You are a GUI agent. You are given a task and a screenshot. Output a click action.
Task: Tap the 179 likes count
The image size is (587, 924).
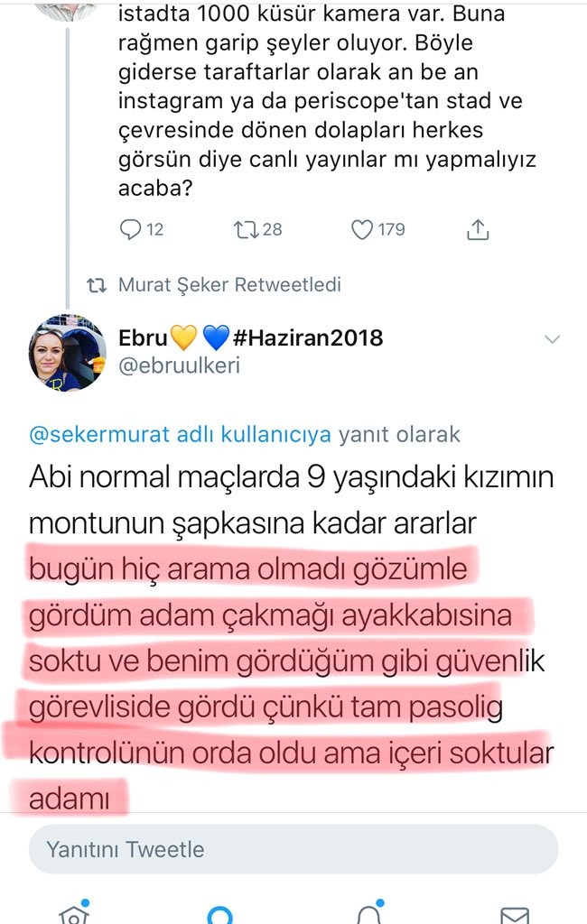click(391, 229)
